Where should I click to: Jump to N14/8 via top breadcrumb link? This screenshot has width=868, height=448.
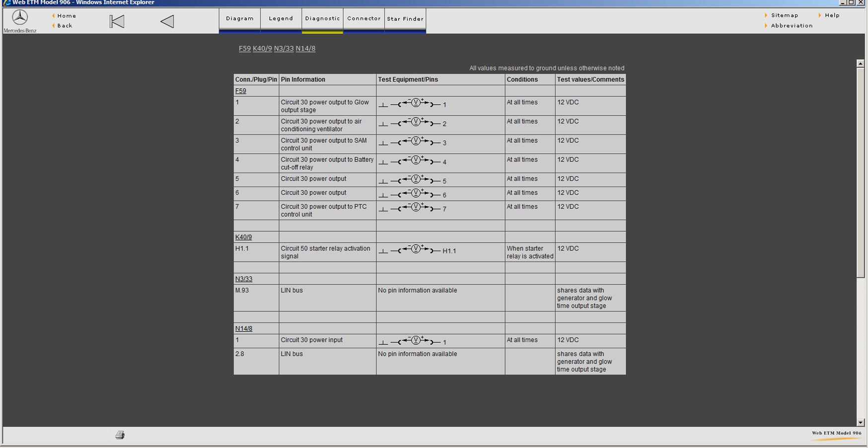305,49
